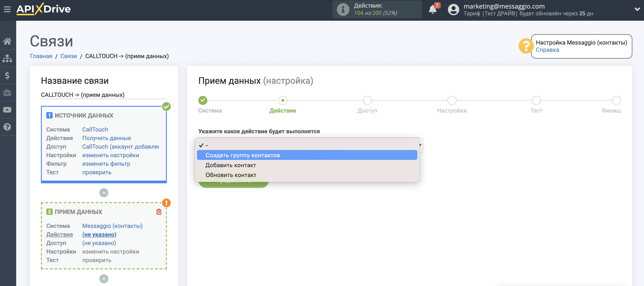Click the 'ПРИЕМ ДАННЫХ' block header

tap(78, 212)
